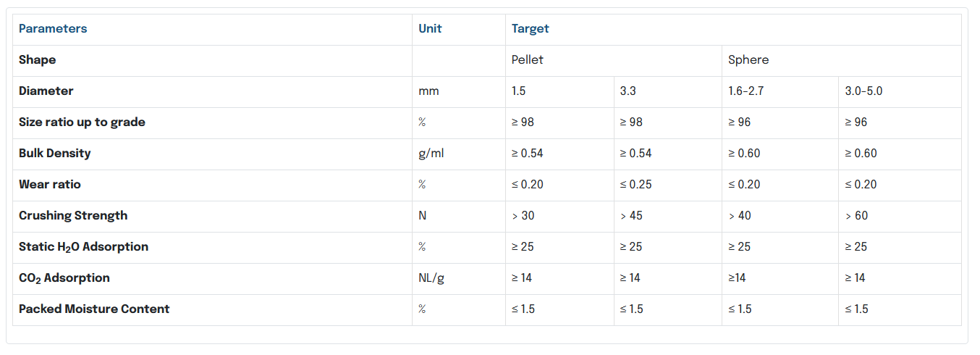
Task: Click the Bulk Density row label
Action: [55, 154]
